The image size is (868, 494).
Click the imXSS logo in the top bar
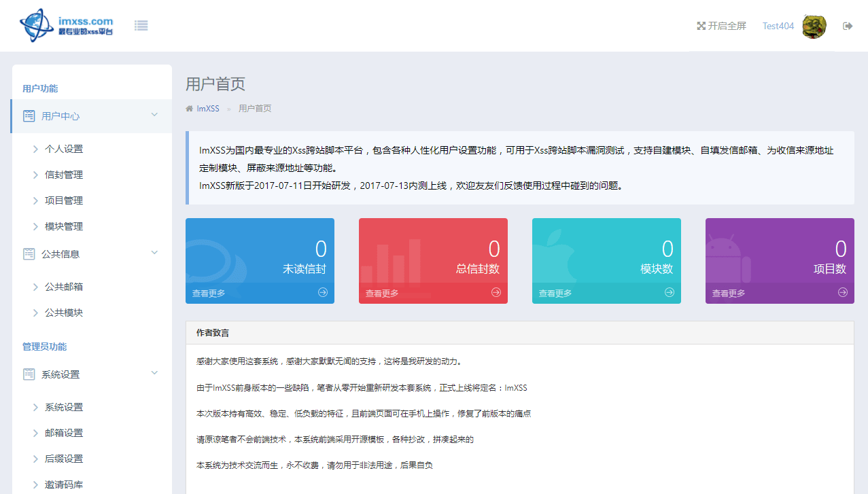[x=66, y=25]
